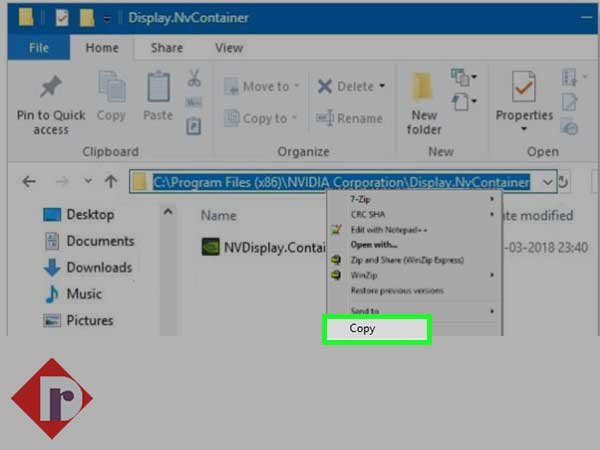Click the Name column header

tap(219, 215)
